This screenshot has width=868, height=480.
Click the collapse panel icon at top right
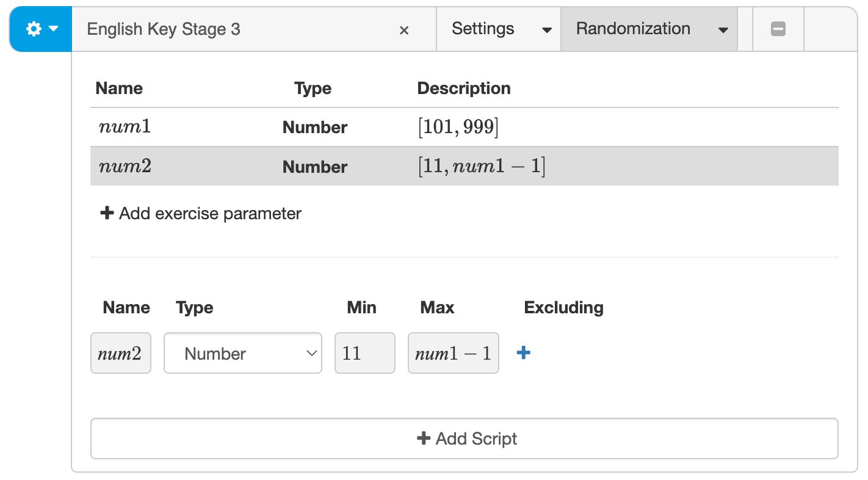click(778, 28)
